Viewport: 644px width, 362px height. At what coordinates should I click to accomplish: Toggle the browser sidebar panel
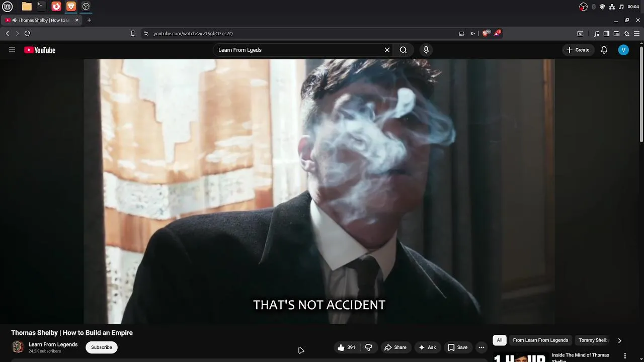606,33
